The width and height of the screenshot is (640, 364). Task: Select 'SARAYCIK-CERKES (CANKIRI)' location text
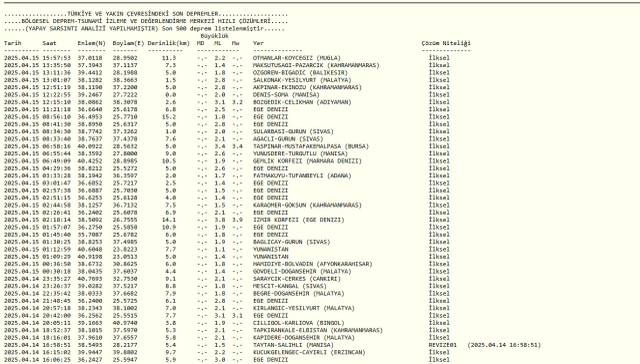pyautogui.click(x=297, y=279)
